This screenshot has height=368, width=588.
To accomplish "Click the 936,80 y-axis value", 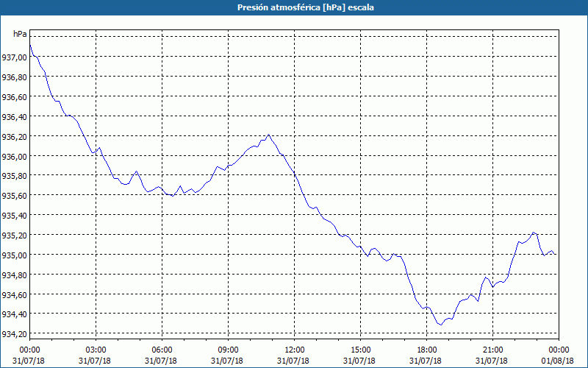I will coord(14,77).
